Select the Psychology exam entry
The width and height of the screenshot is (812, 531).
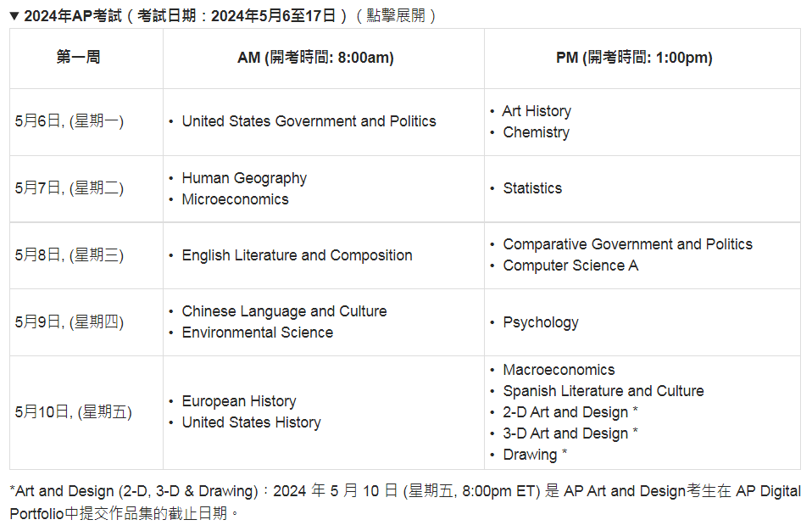coord(541,322)
